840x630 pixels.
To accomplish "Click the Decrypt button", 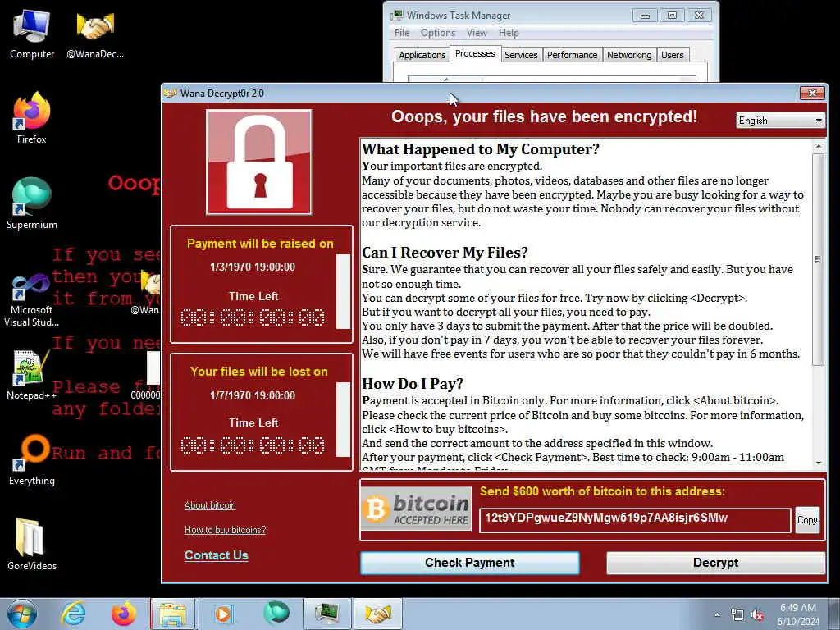I will click(715, 563).
